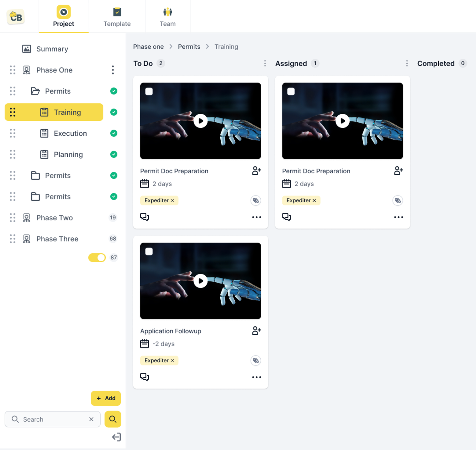Click yellow search button
The height and width of the screenshot is (450, 476).
pyautogui.click(x=113, y=419)
